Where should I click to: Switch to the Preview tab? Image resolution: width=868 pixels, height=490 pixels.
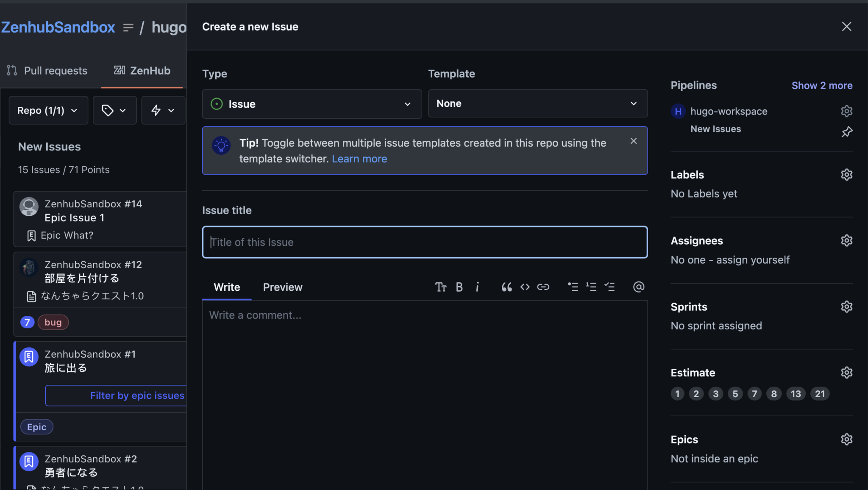(x=282, y=287)
